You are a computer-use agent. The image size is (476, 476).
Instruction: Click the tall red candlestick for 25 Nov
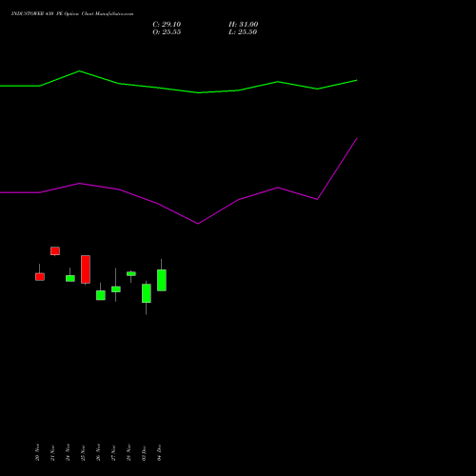click(86, 269)
